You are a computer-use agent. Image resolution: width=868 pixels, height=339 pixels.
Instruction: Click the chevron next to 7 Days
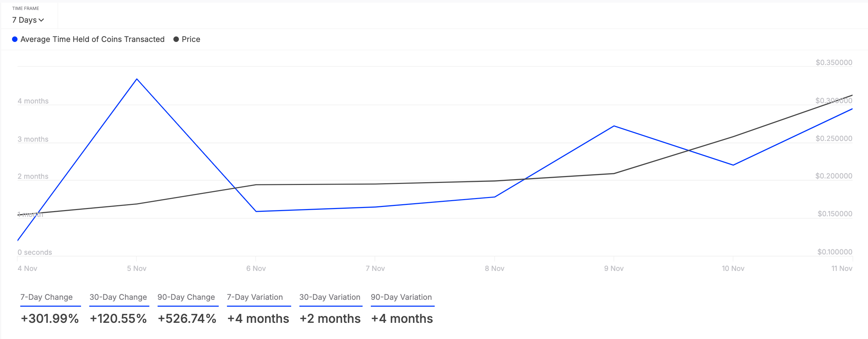(x=42, y=20)
